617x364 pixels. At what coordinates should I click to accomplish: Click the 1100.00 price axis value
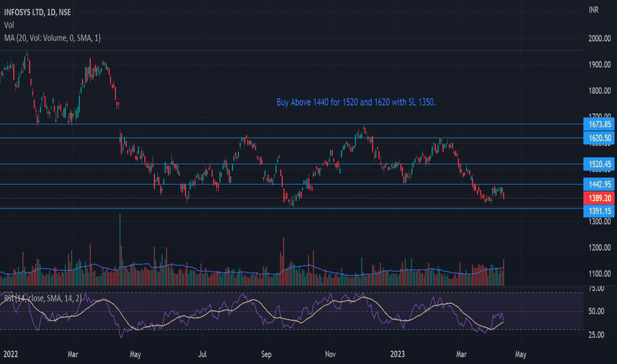tap(600, 274)
